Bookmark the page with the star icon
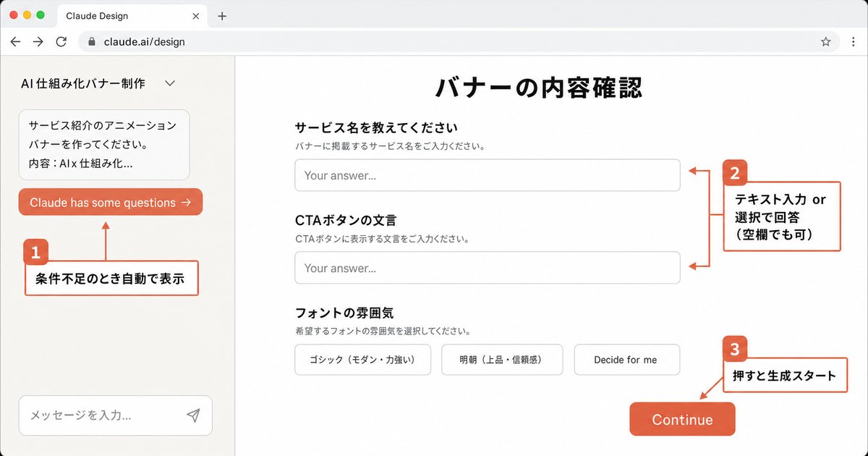This screenshot has width=868, height=456. point(826,42)
